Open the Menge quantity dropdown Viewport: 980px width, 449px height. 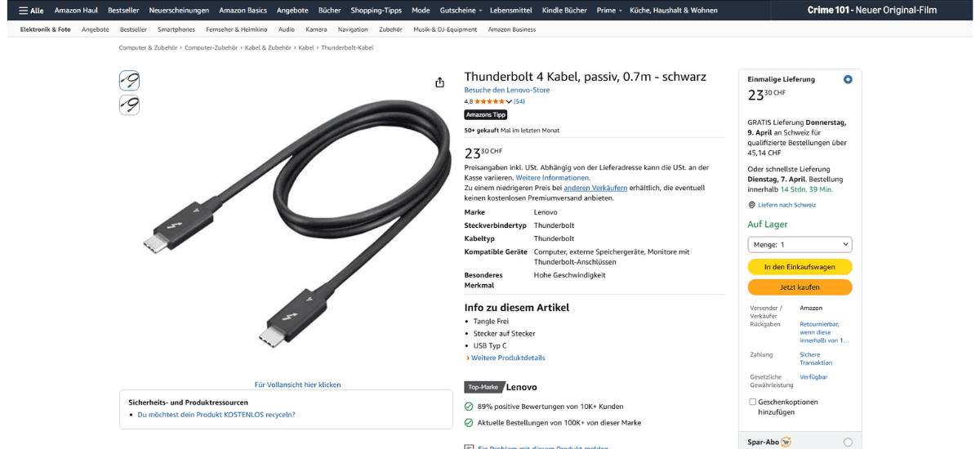[x=800, y=244]
